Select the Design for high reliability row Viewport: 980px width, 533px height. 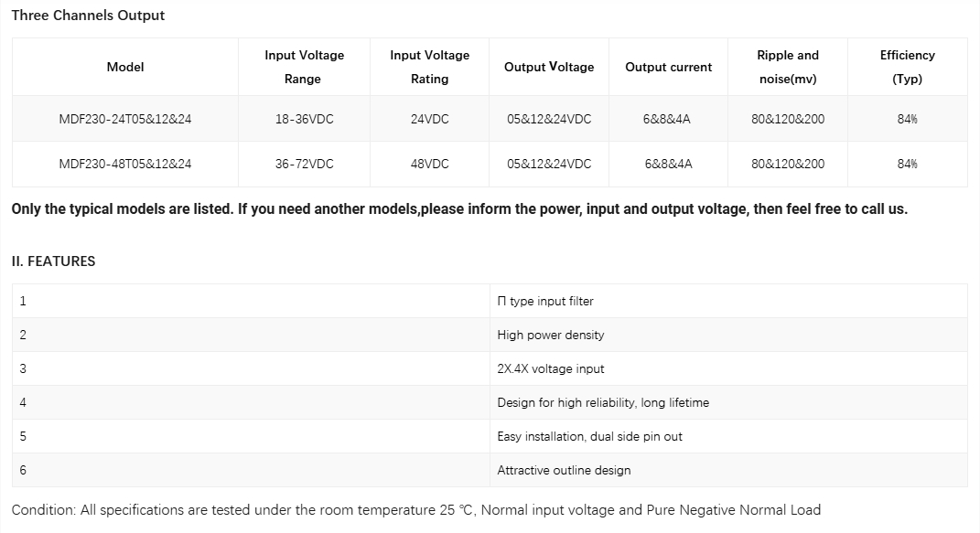490,402
